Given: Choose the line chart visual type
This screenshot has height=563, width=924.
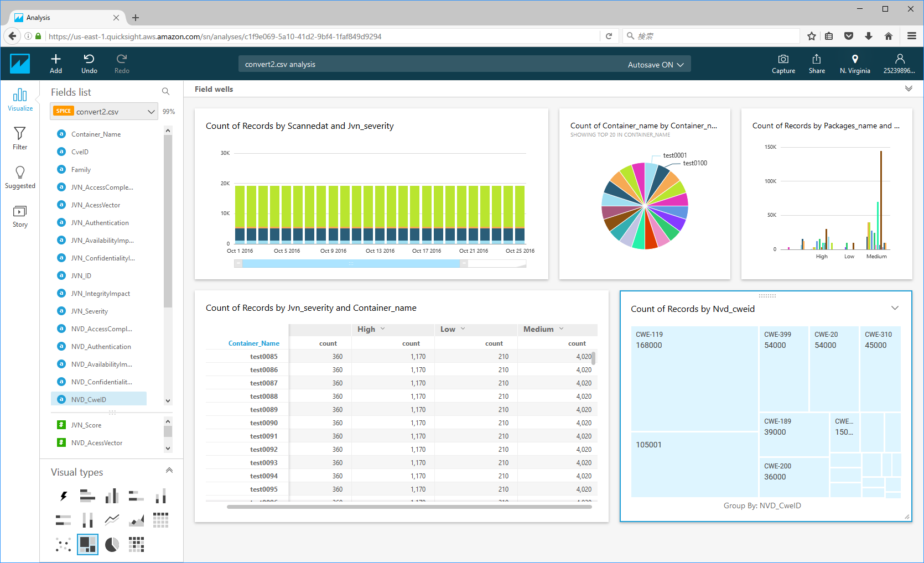Looking at the screenshot, I should point(112,520).
